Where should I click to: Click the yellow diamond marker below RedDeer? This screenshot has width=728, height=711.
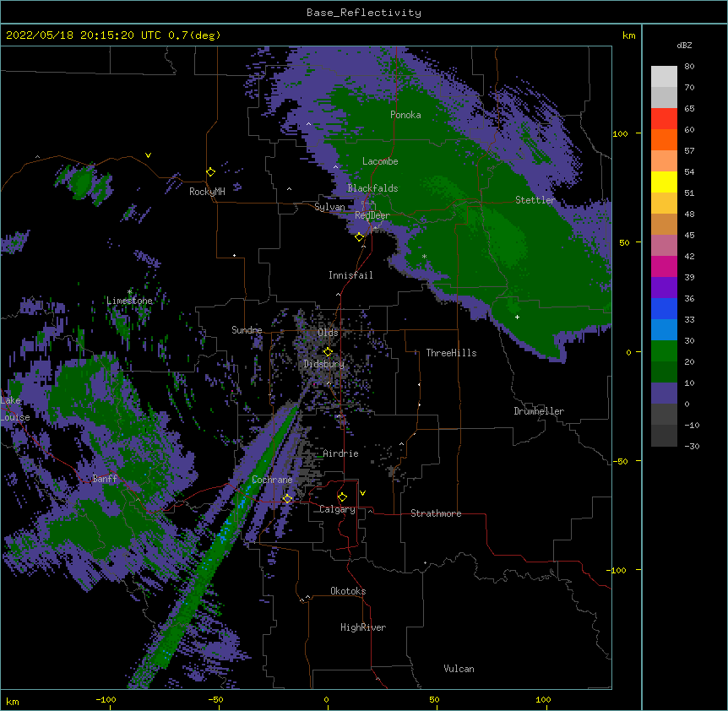[x=359, y=237]
